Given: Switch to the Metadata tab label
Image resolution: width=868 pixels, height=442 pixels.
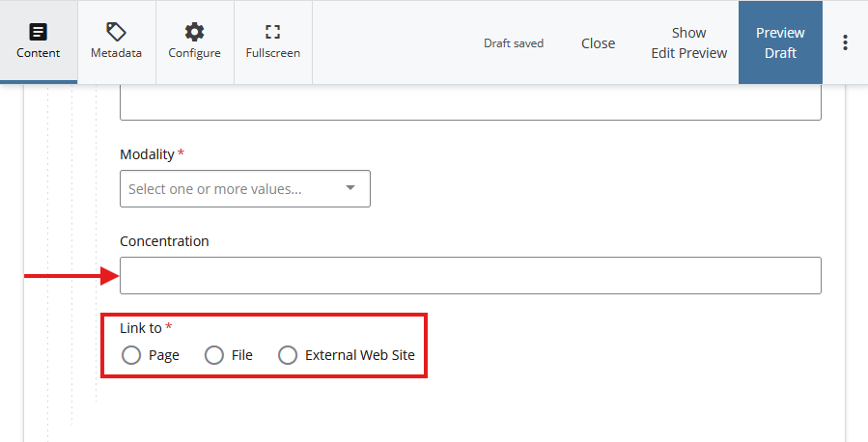Looking at the screenshot, I should tap(116, 53).
